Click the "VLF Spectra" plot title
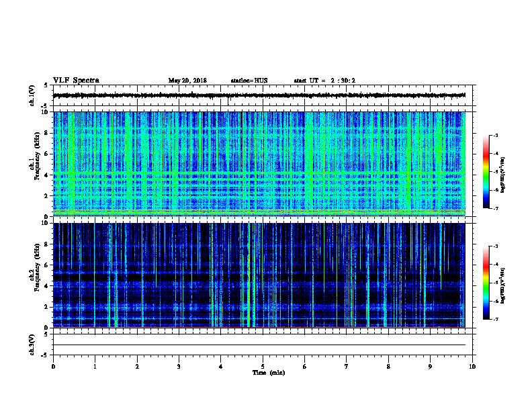Viewport: 532px width, 411px height. click(x=76, y=81)
